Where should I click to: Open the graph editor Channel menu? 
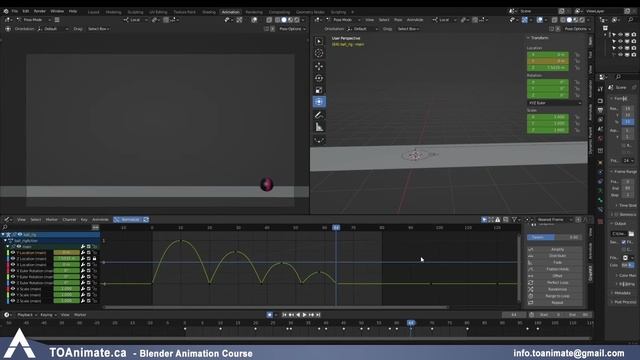[69, 220]
